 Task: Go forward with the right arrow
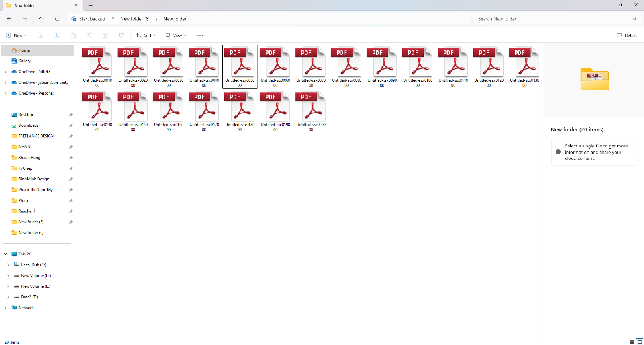[25, 19]
